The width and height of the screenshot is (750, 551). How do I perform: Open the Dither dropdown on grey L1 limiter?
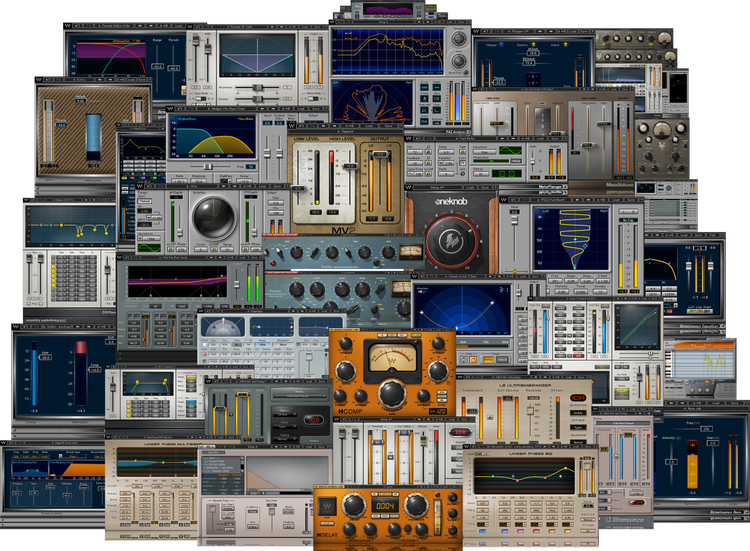[x=284, y=427]
